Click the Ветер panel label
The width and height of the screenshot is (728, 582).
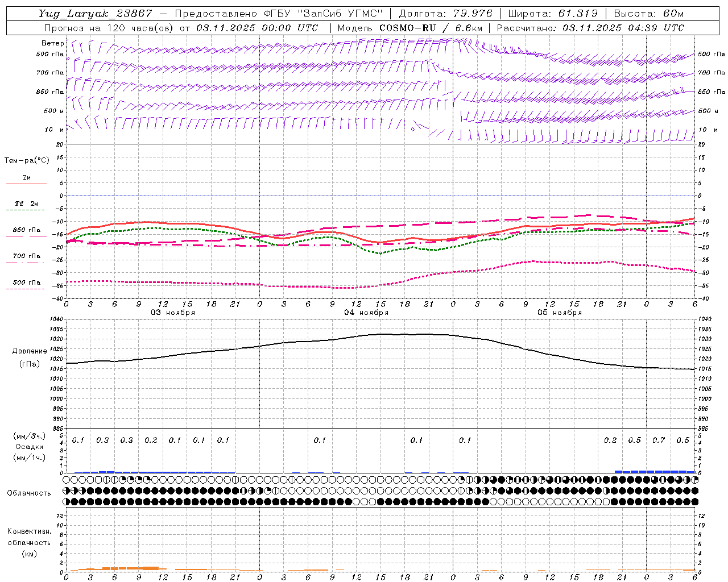(52, 43)
